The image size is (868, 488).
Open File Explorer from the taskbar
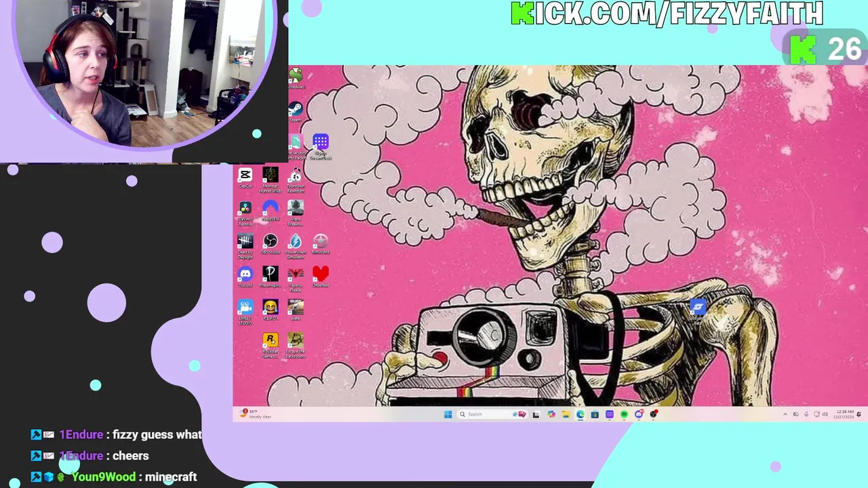point(566,414)
